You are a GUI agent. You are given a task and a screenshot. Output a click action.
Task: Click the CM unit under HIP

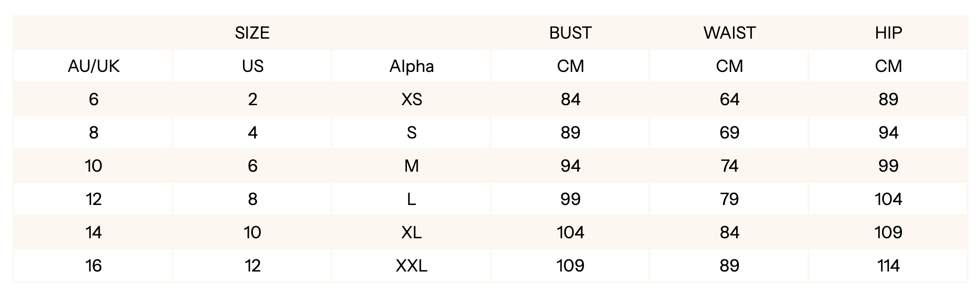[x=888, y=66]
